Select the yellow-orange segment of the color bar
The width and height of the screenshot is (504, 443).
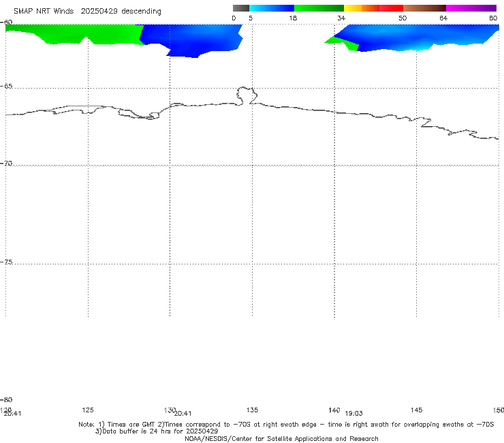click(362, 8)
